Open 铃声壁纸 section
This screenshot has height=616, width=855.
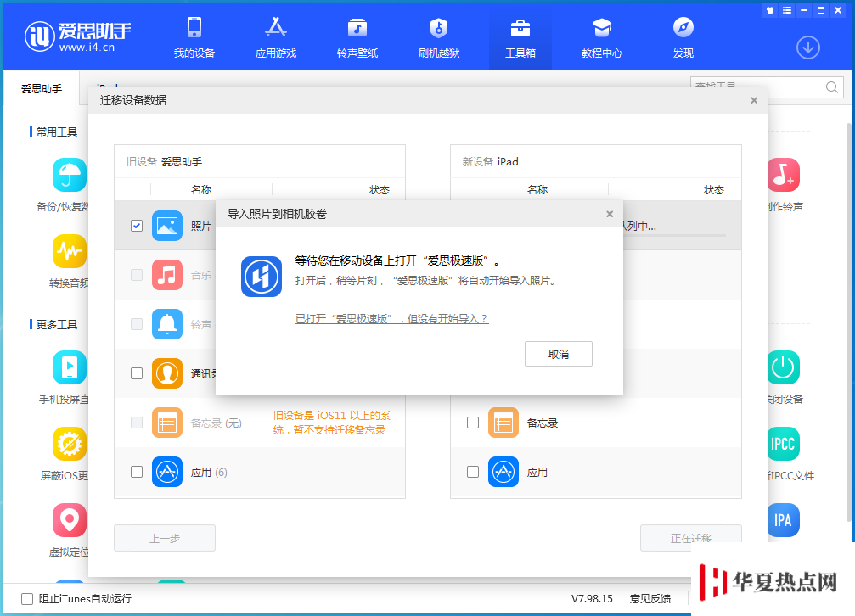pyautogui.click(x=357, y=37)
